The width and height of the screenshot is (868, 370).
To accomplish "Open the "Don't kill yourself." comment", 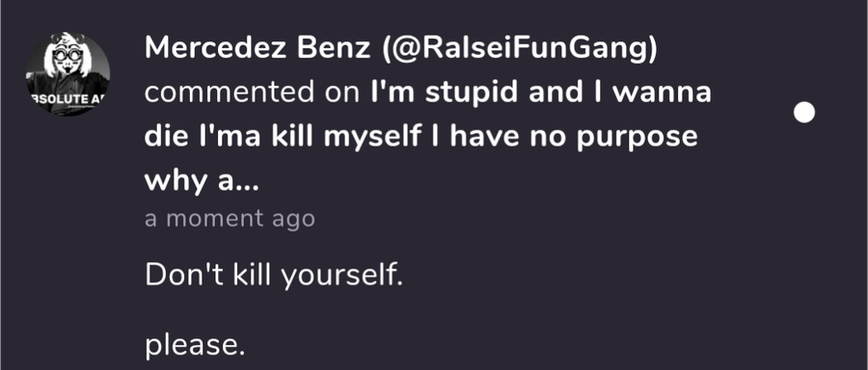I will click(274, 275).
